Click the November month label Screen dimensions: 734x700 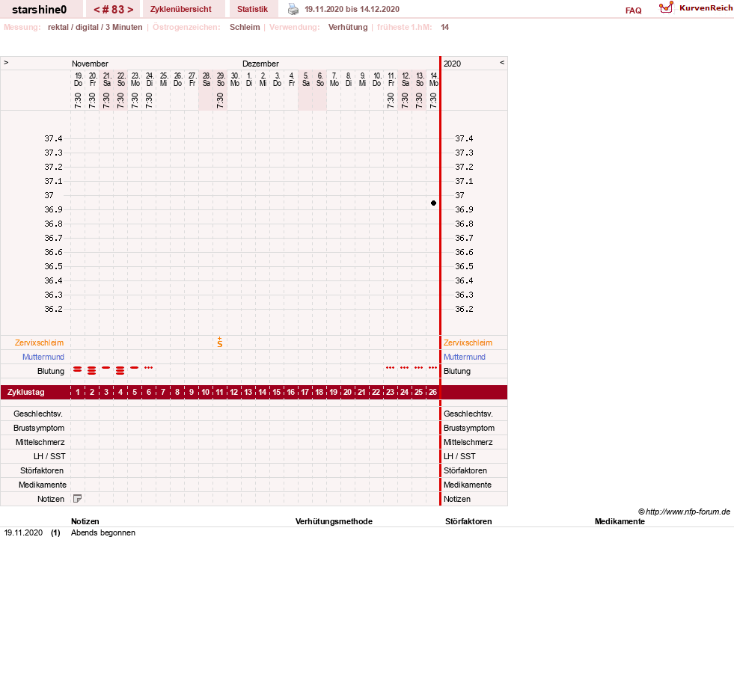point(90,64)
